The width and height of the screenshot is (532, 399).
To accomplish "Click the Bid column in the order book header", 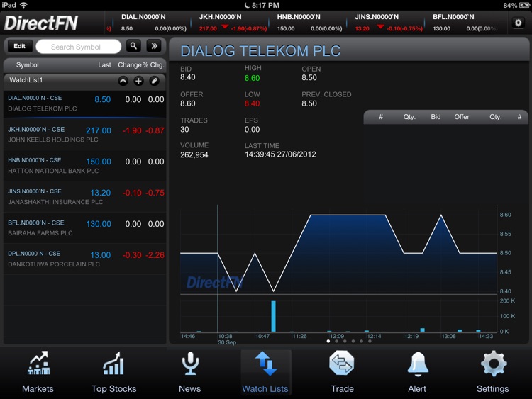I will coord(436,117).
